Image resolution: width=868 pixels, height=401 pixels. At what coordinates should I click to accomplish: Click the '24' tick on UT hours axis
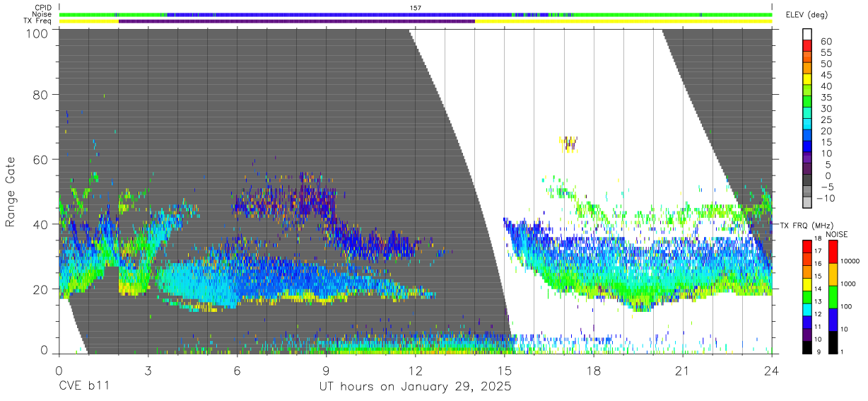(772, 371)
